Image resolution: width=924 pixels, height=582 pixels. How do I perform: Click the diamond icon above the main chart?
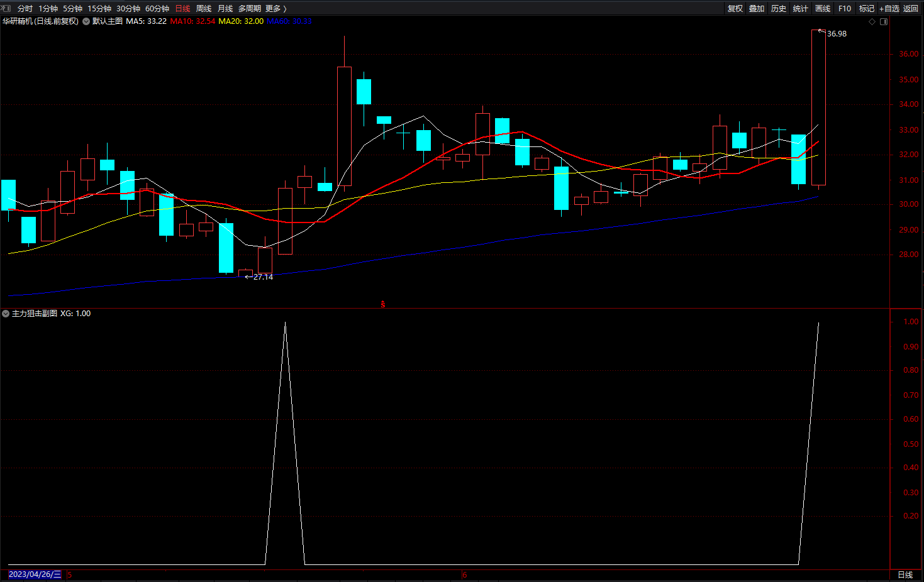coord(872,21)
